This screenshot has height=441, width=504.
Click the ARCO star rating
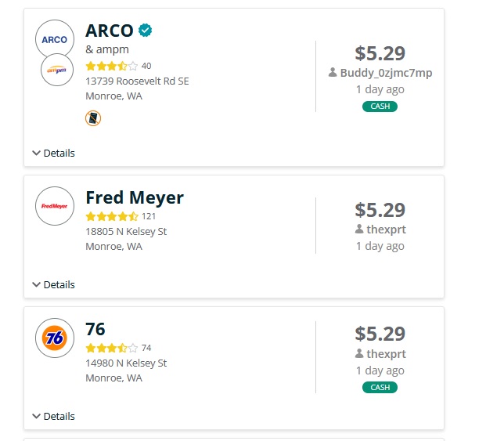(x=111, y=66)
